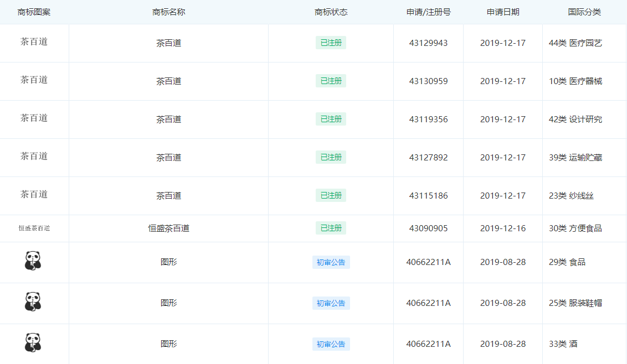Select number 40662211A in 29类 食品 row
This screenshot has height=364, width=627.
pyautogui.click(x=428, y=262)
